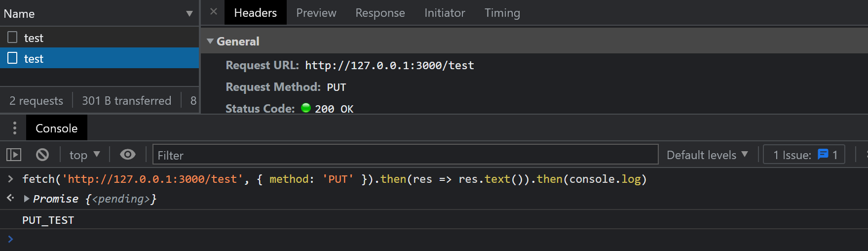Close the request details panel

pos(213,12)
